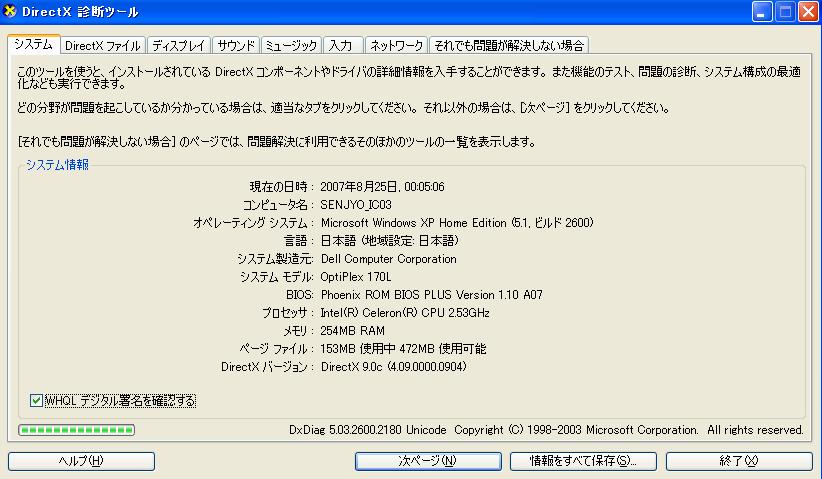Click the DirectX バージョン label
Screen dimensions: 822x479
(267, 367)
